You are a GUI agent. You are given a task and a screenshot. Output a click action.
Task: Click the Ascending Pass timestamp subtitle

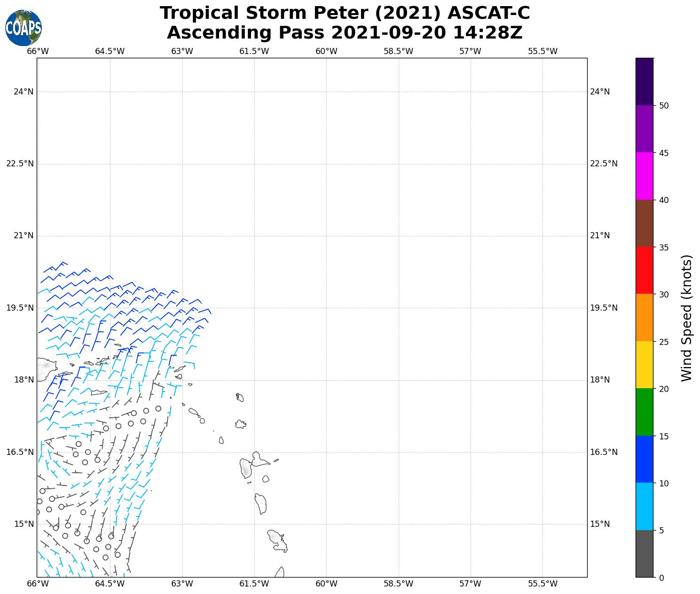click(x=345, y=33)
